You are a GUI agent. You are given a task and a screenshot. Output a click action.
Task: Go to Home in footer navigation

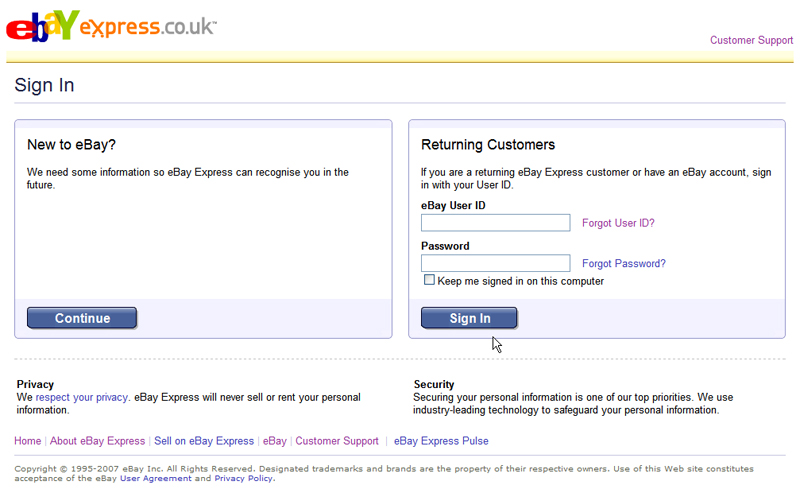coord(28,441)
